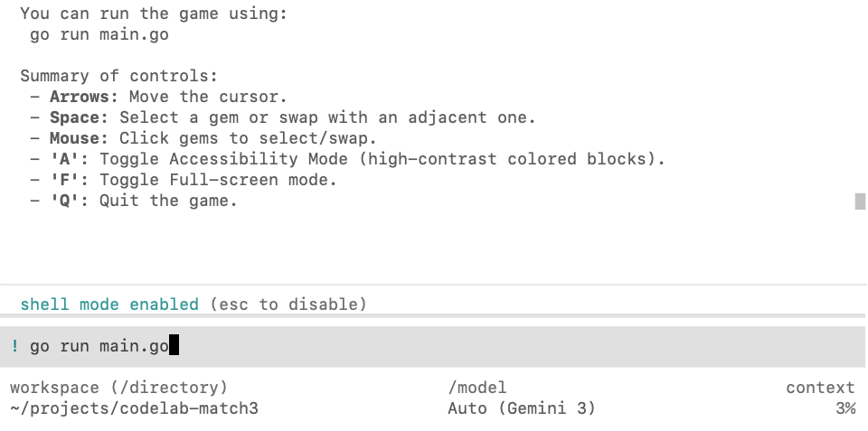Click the text cursor block after main.go
Image resolution: width=868 pixels, height=431 pixels.
[175, 346]
